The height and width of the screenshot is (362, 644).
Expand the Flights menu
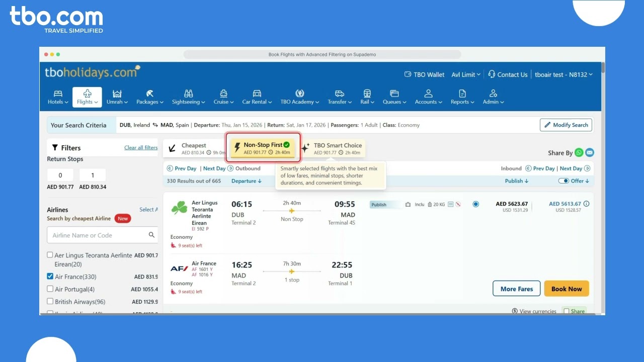tap(87, 97)
